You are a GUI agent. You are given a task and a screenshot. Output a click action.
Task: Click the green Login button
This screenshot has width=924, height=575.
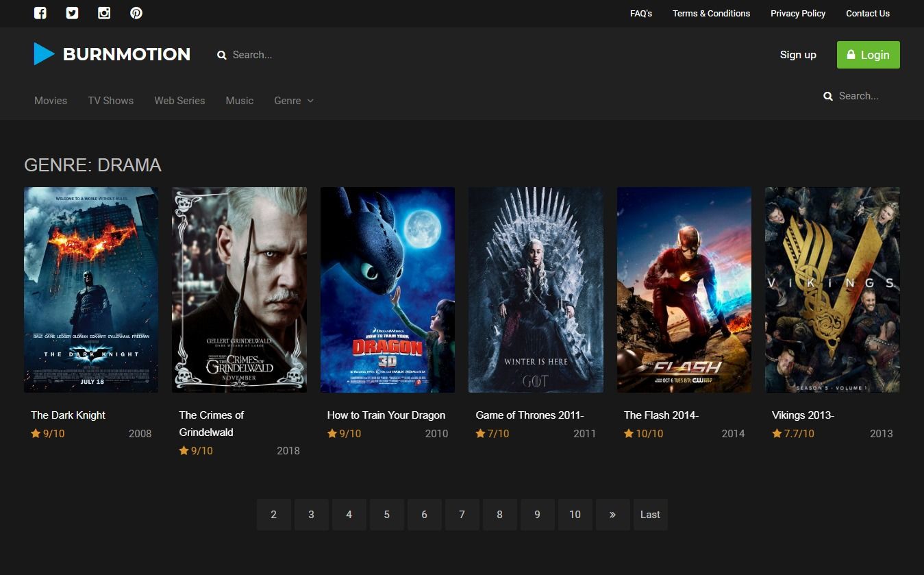tap(869, 55)
